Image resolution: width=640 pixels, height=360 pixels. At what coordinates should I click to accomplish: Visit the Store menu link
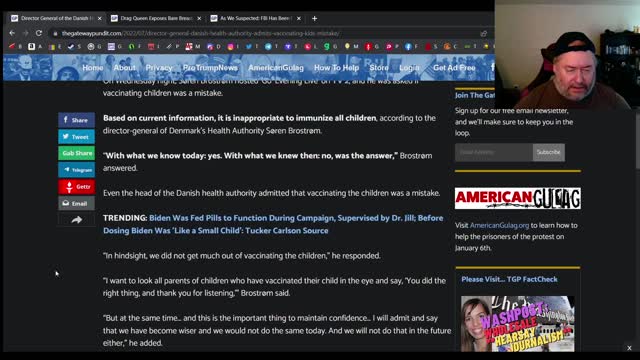click(379, 68)
